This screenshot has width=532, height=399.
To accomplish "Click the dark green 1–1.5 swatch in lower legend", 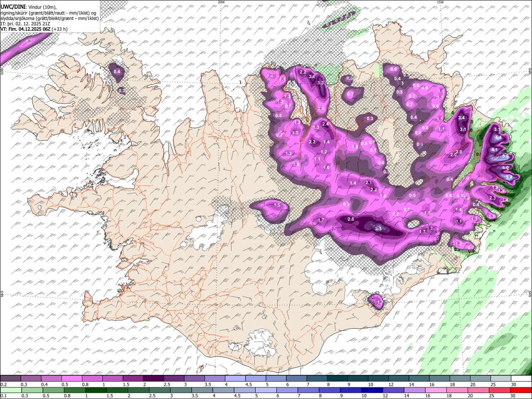I will (x=96, y=390).
